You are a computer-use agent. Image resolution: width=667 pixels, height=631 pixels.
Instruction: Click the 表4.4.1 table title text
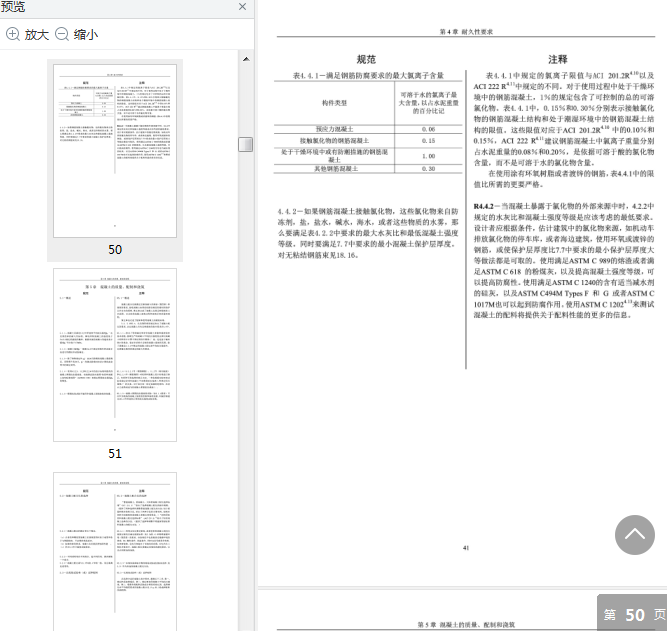click(368, 76)
